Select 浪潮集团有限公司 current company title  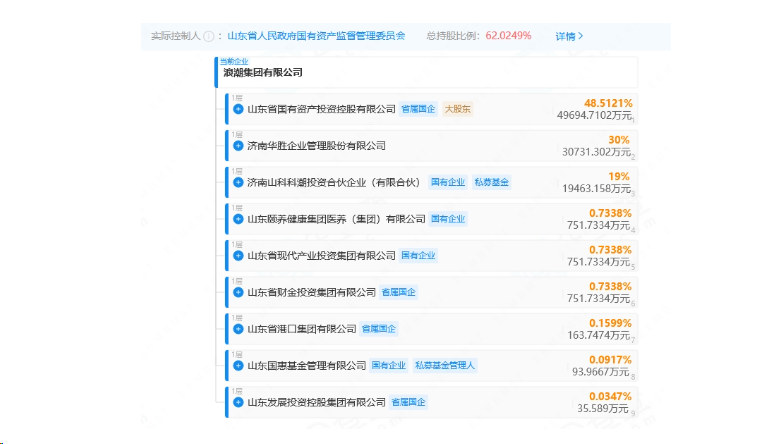(x=263, y=72)
